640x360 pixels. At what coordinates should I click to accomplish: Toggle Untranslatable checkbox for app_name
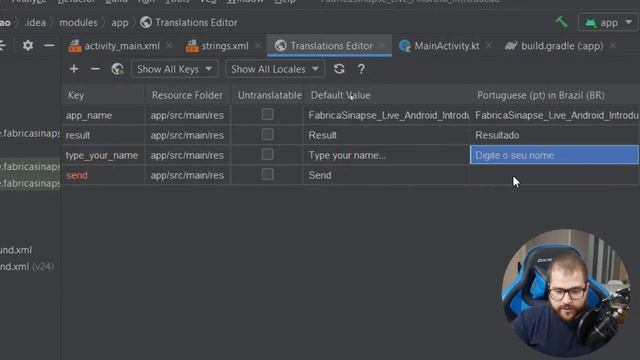click(x=267, y=114)
